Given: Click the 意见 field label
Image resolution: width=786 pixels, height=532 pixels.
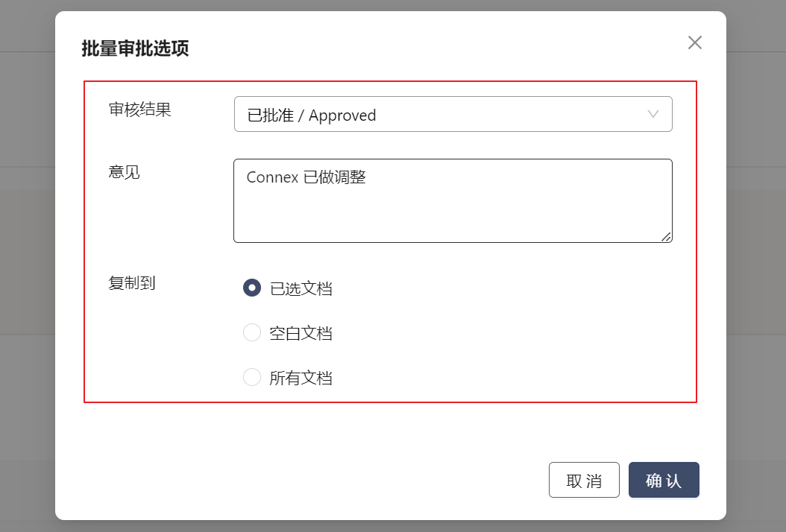Looking at the screenshot, I should click(125, 172).
